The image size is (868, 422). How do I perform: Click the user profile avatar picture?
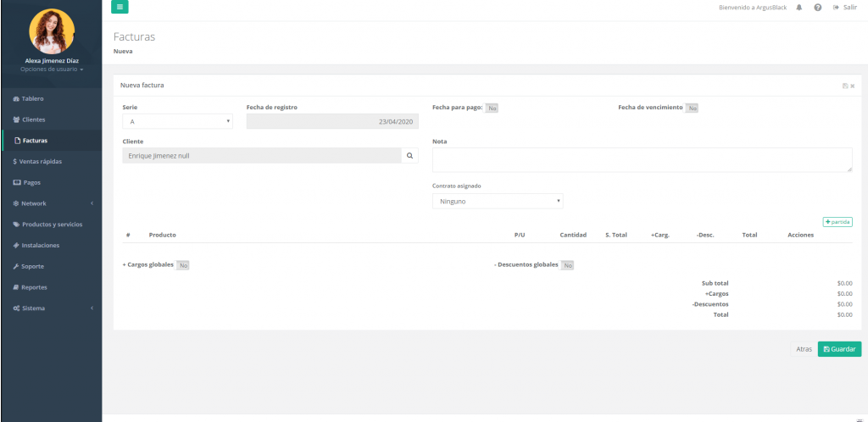pos(51,31)
